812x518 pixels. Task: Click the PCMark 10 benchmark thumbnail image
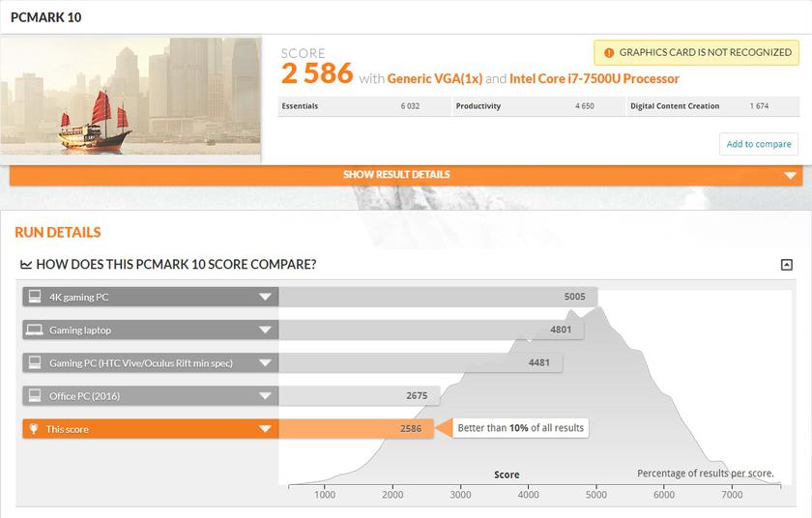click(130, 96)
